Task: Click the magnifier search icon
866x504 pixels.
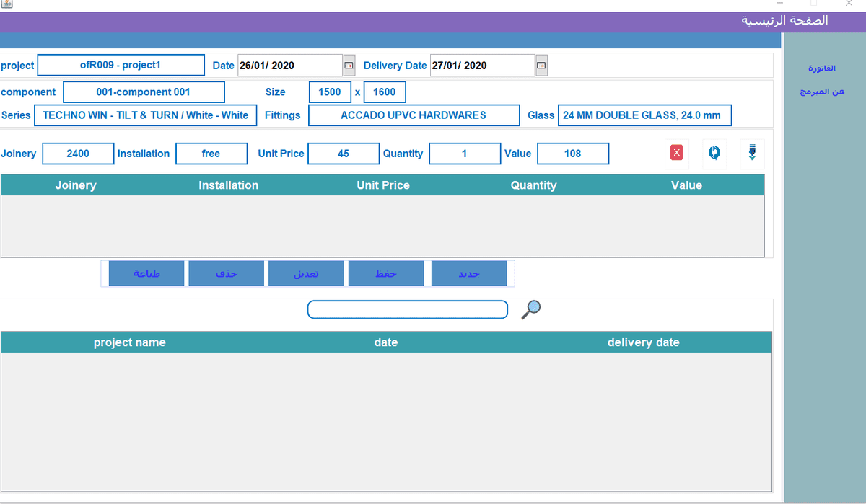Action: click(x=530, y=309)
